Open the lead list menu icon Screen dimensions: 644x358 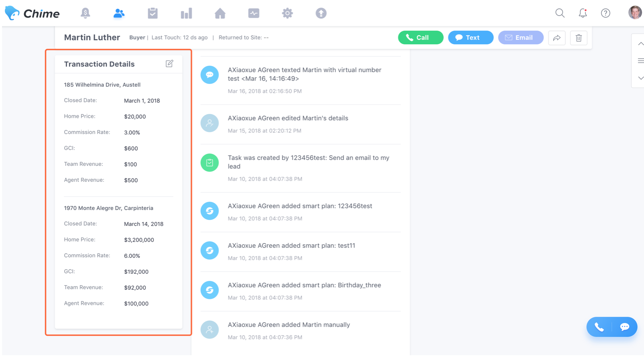coord(641,61)
